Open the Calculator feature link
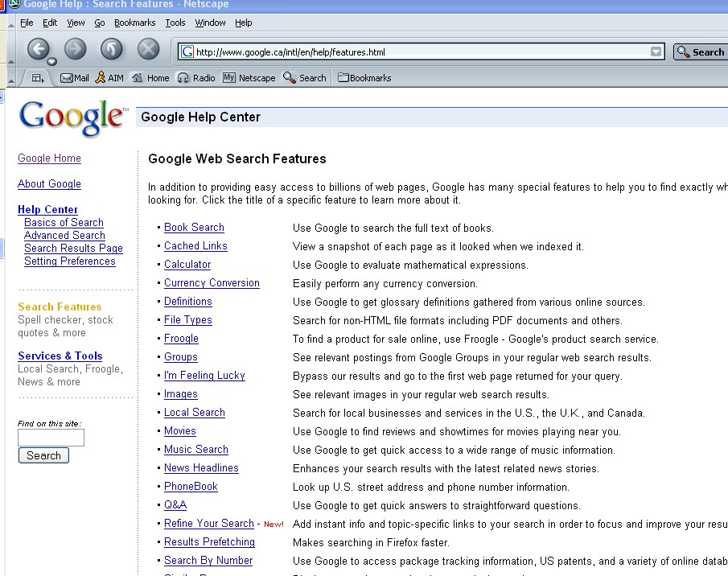This screenshot has height=576, width=728. click(x=187, y=265)
